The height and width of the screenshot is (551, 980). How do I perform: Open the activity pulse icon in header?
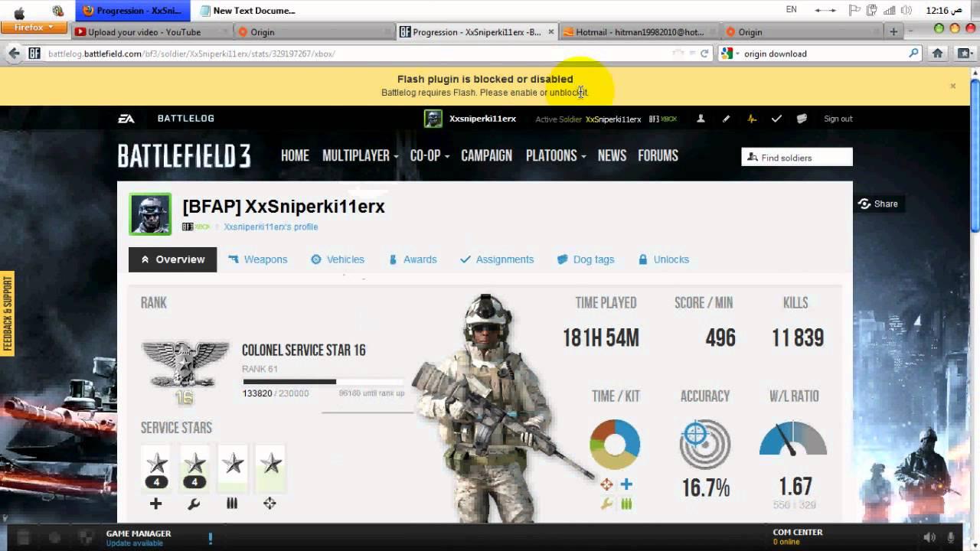[x=751, y=119]
